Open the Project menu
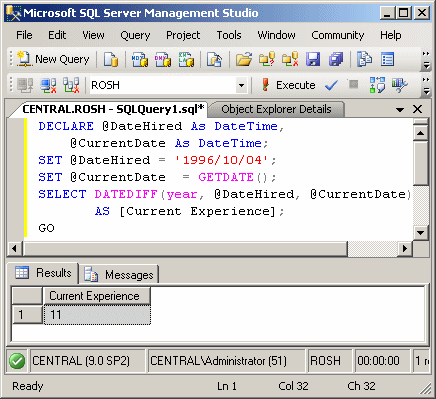436x399 pixels. click(183, 35)
